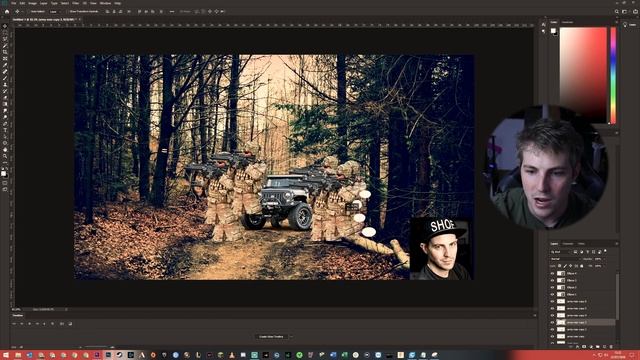Screen dimensions: 640x360
Task: Open the layer Opacity dropdown
Action: 604,259
